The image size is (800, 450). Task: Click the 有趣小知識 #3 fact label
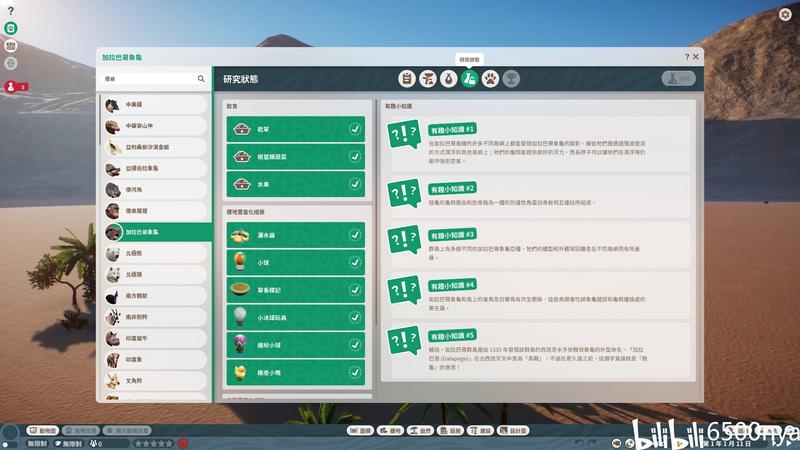[452, 235]
